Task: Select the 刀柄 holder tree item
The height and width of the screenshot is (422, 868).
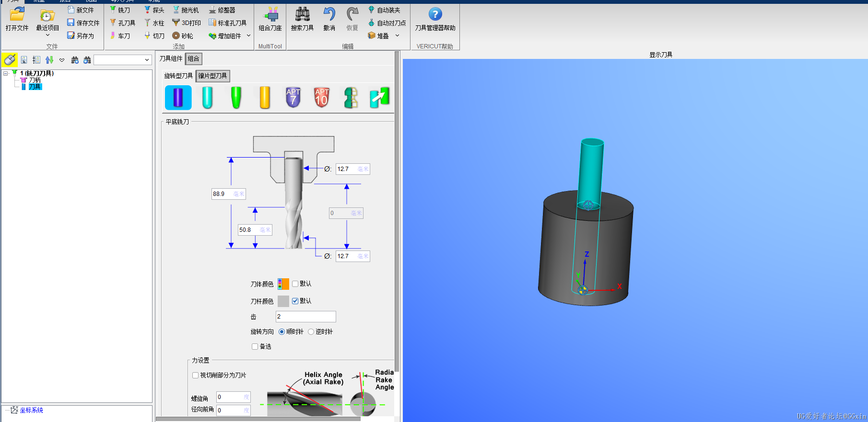Action: point(35,80)
